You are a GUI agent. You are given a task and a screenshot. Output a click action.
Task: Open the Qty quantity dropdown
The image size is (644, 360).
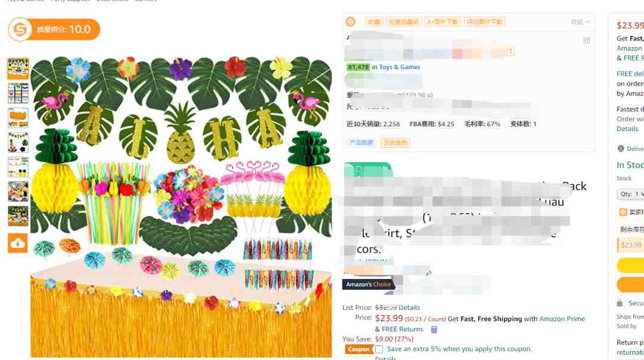coord(631,194)
